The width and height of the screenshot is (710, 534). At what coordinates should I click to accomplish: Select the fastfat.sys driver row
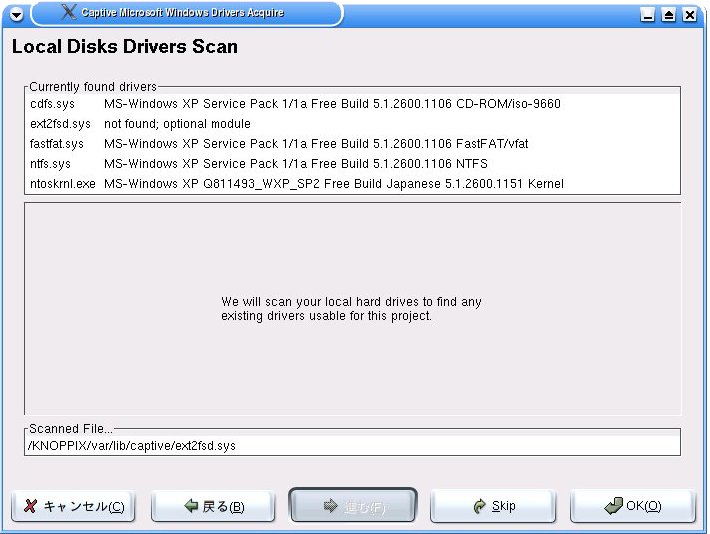pos(352,144)
